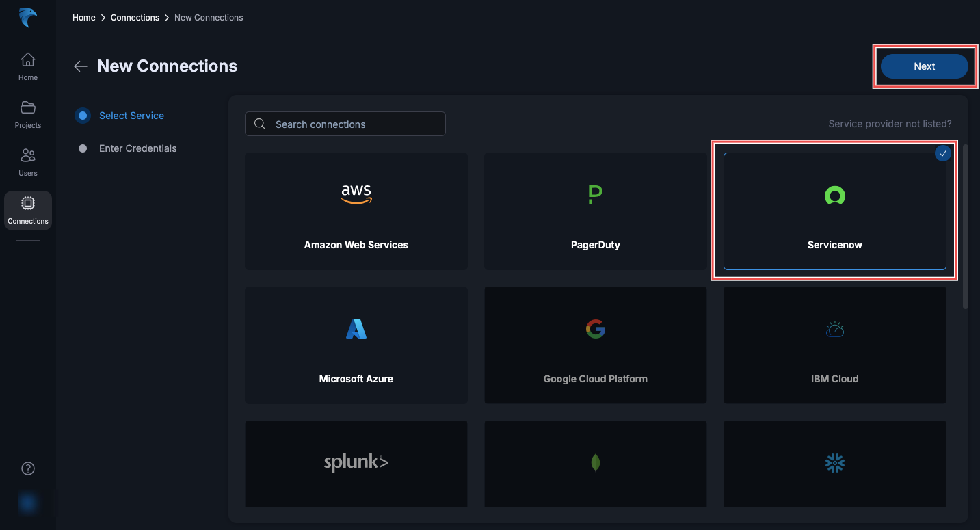980x530 pixels.
Task: Go back using the left arrow
Action: click(80, 66)
